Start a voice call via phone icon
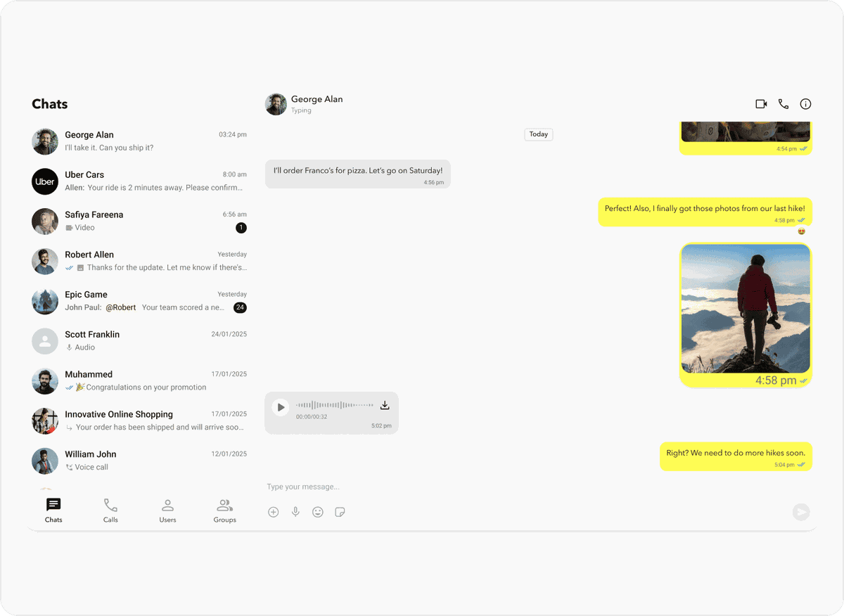844x616 pixels. (x=784, y=104)
